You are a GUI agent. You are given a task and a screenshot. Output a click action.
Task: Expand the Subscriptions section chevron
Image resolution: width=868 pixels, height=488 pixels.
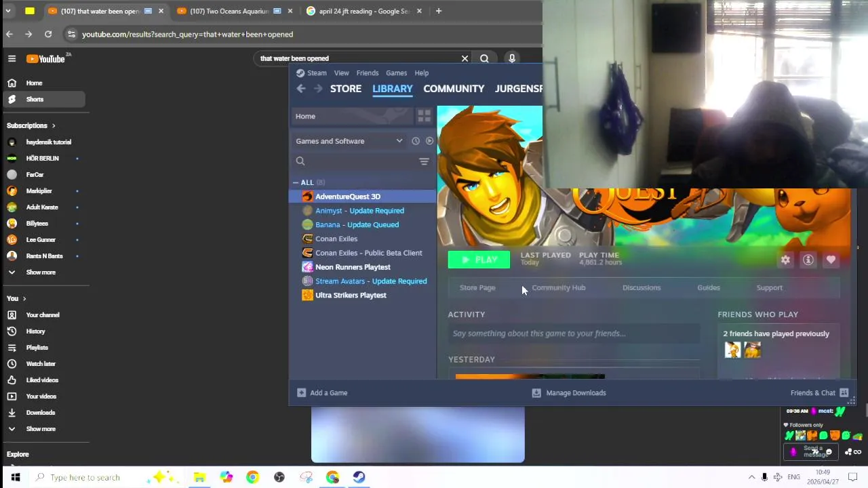[54, 125]
